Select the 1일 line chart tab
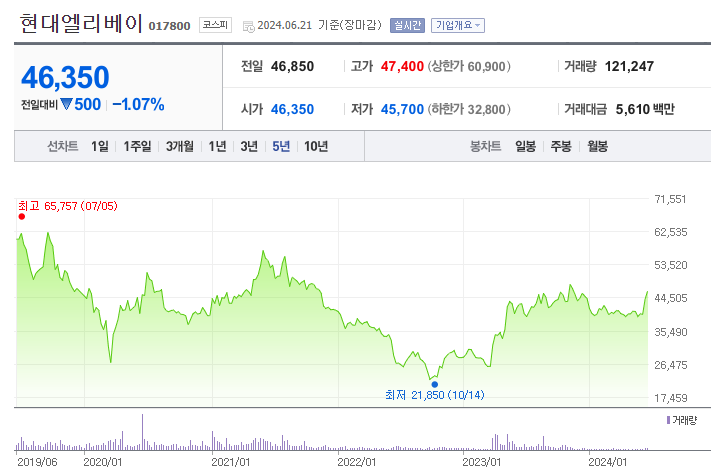711x475 pixels. point(100,146)
